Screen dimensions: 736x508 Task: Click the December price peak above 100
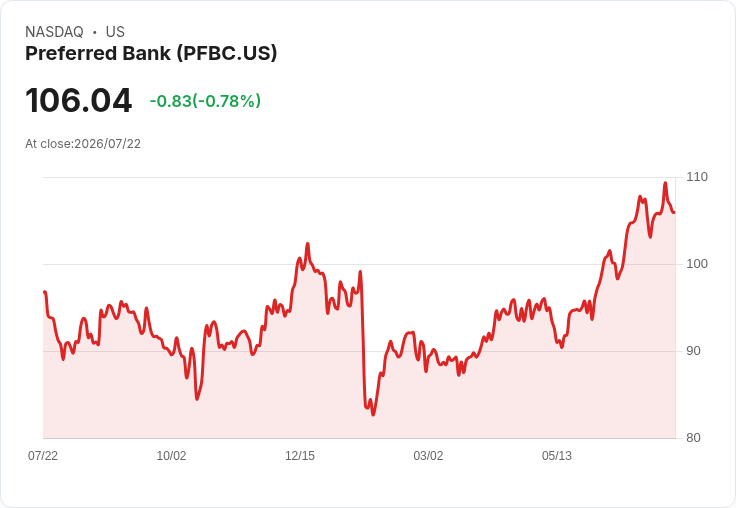pyautogui.click(x=308, y=244)
